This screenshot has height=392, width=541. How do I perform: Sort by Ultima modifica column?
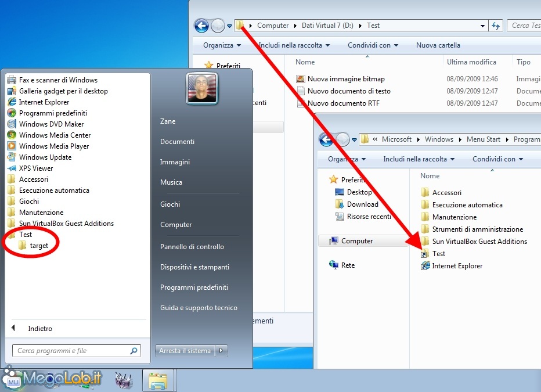471,62
